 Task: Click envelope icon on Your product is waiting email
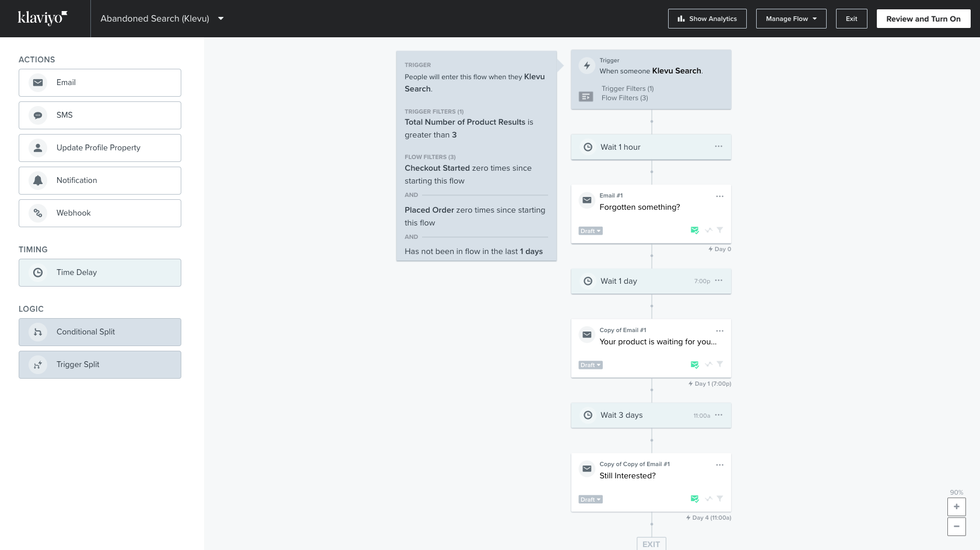point(587,335)
